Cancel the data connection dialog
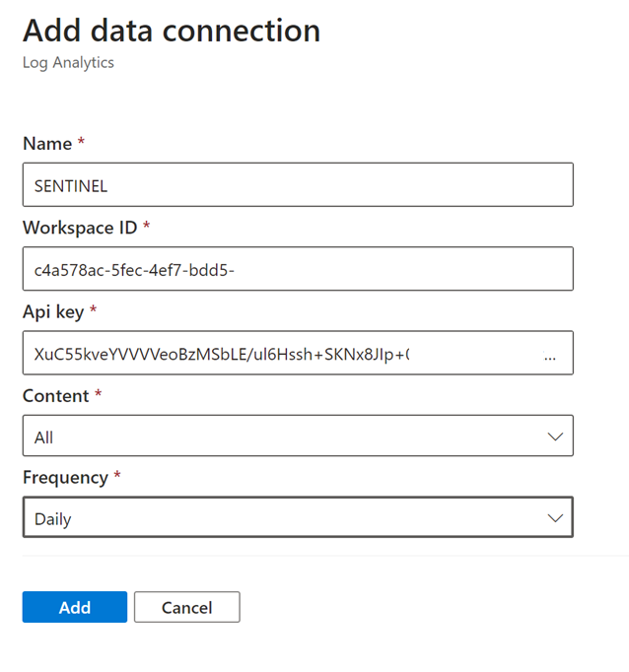The width and height of the screenshot is (629, 672). pos(186,607)
